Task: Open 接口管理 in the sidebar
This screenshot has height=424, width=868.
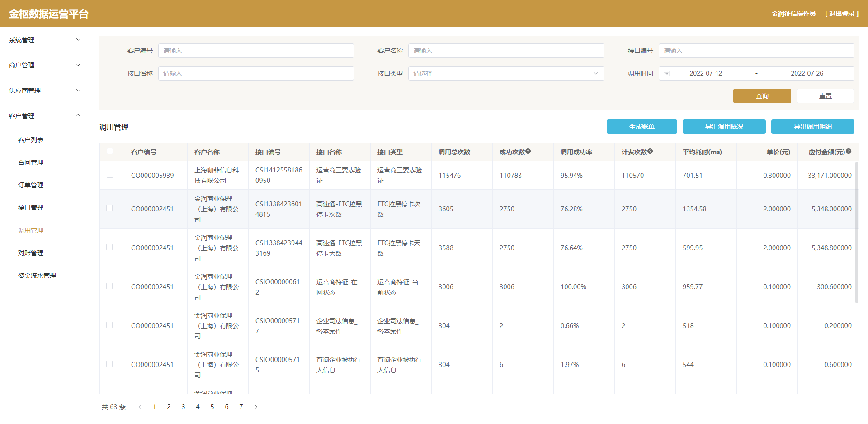Action: click(x=31, y=208)
